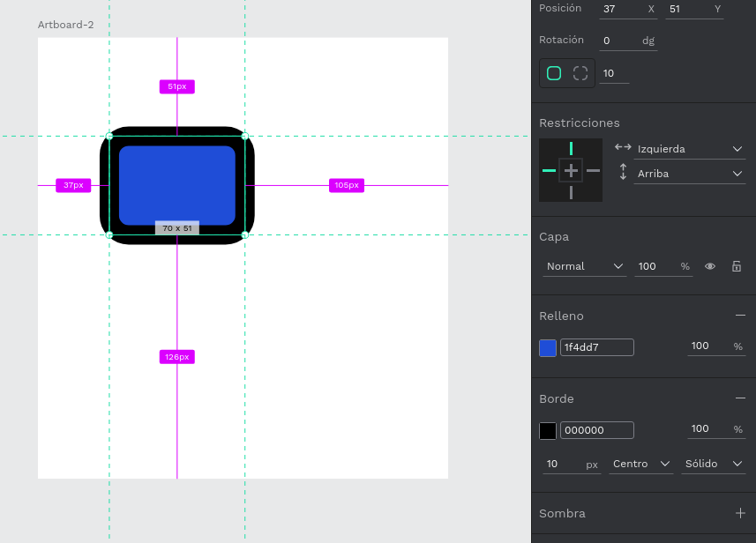
Task: Toggle layer visibility eye icon
Action: (710, 266)
